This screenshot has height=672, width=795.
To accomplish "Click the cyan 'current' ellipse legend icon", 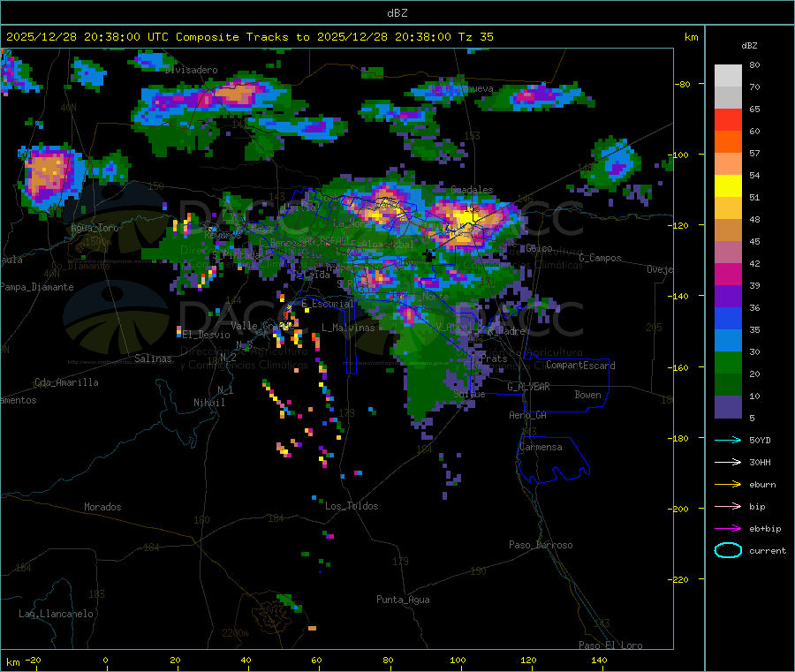I will (728, 550).
